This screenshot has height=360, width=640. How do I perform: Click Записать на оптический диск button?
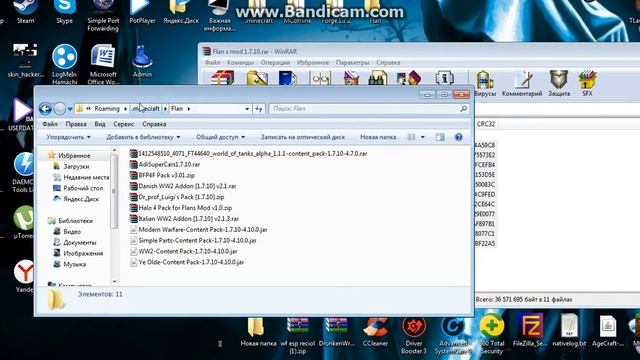303,137
